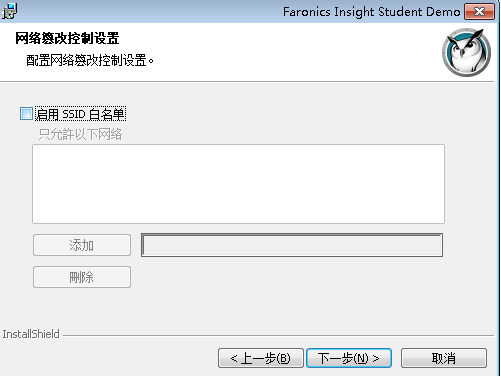Screen dimensions: 501x376
Task: Click the InstallShield label text
Action: pyautogui.click(x=31, y=334)
